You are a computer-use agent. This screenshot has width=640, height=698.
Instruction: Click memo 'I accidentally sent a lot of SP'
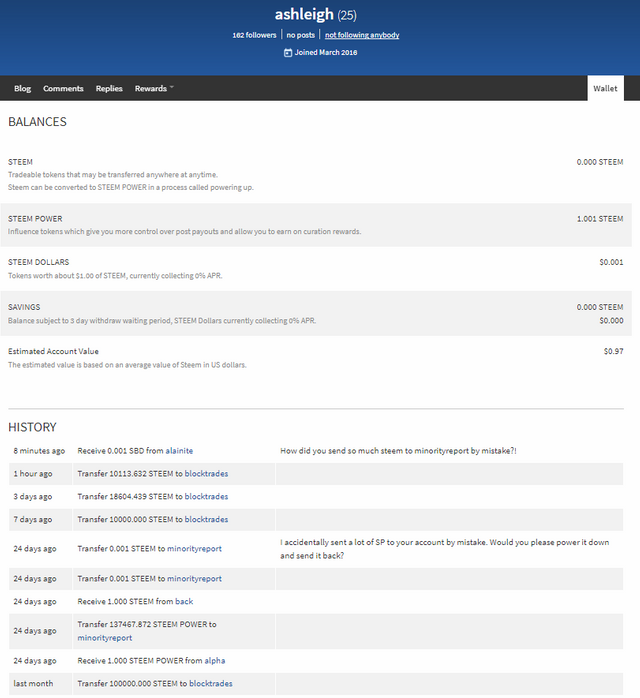pyautogui.click(x=445, y=549)
